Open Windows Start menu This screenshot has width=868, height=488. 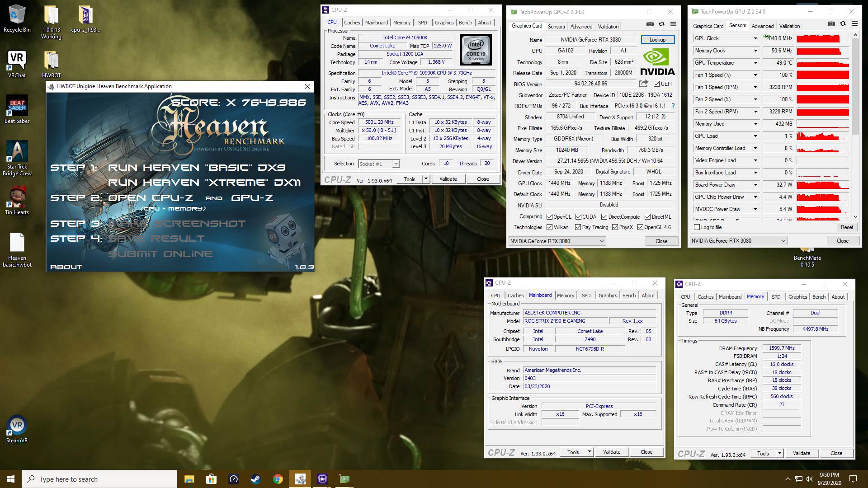[11, 479]
